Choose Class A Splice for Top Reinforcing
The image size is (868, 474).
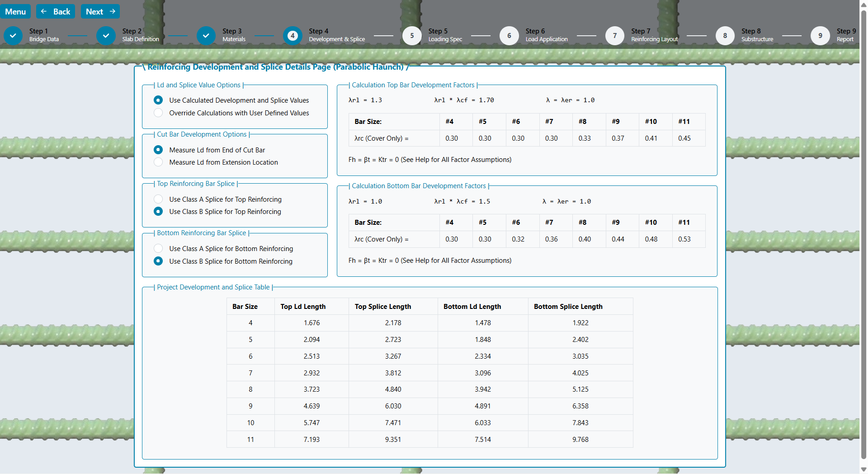158,199
